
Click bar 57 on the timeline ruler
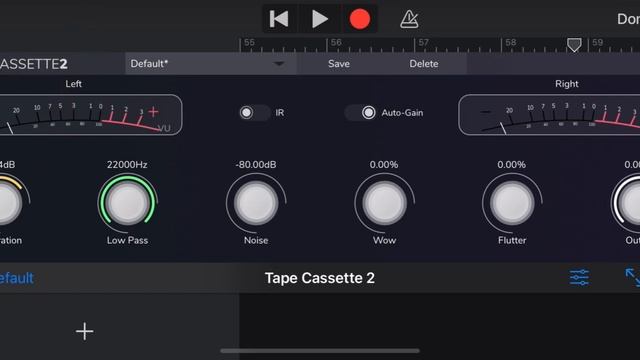click(x=424, y=42)
